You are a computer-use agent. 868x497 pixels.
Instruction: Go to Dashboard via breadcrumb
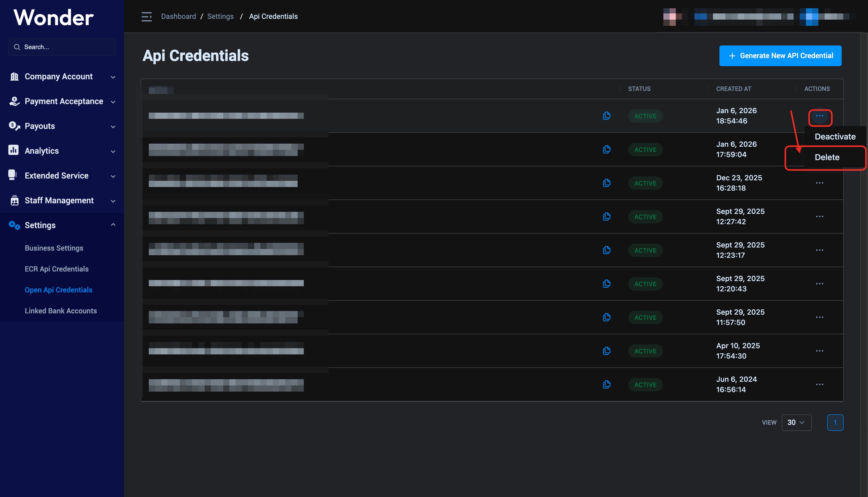pyautogui.click(x=178, y=16)
